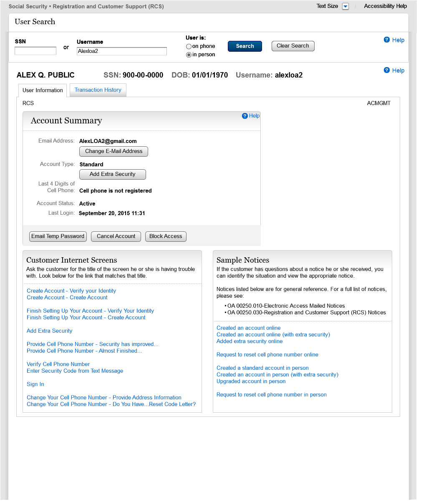Click the DOB value 01/01/1970
This screenshot has height=504, width=421.
pyautogui.click(x=210, y=75)
